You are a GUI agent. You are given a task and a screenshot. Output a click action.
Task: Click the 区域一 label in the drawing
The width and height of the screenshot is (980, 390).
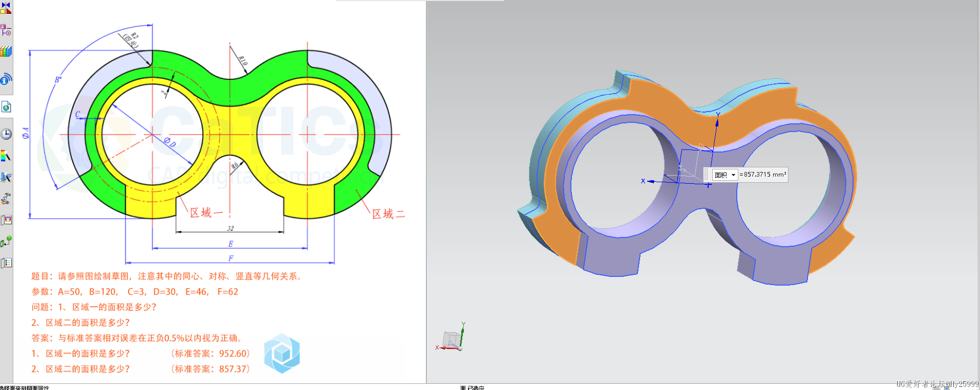206,213
